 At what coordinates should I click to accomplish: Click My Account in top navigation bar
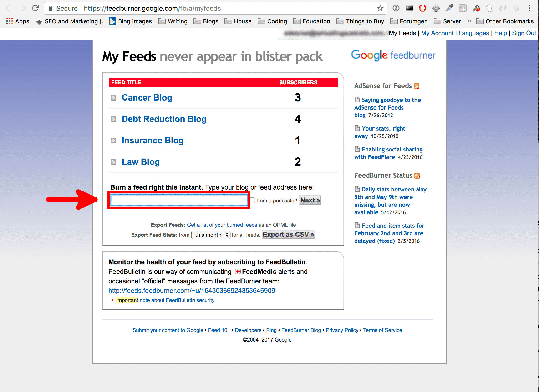tap(437, 33)
